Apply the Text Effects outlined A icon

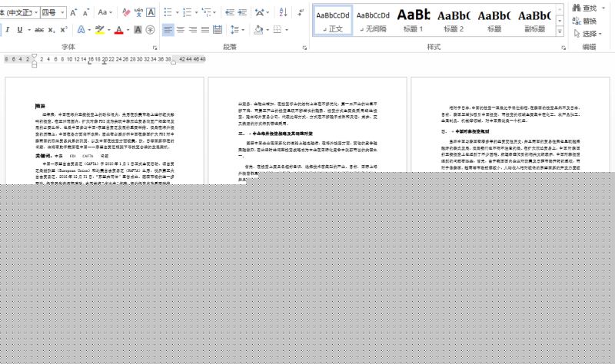81,30
